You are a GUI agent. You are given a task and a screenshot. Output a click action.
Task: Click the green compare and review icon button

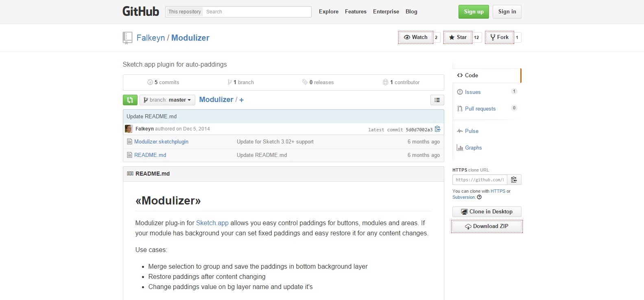tap(130, 100)
